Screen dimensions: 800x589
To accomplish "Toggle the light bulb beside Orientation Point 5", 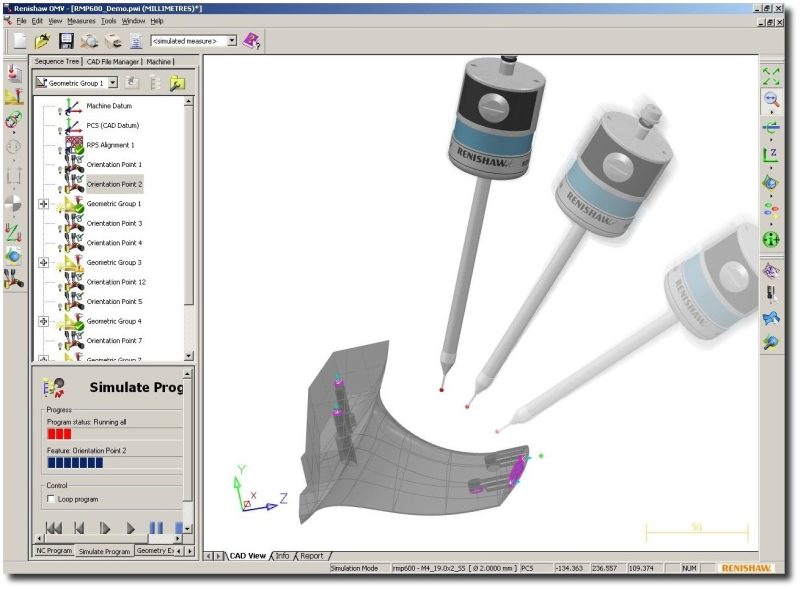I will point(60,307).
